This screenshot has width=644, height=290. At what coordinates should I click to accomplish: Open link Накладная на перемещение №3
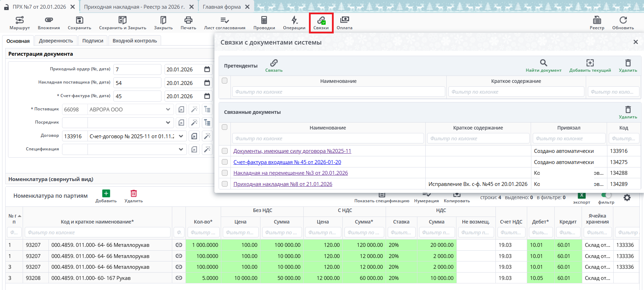290,173
